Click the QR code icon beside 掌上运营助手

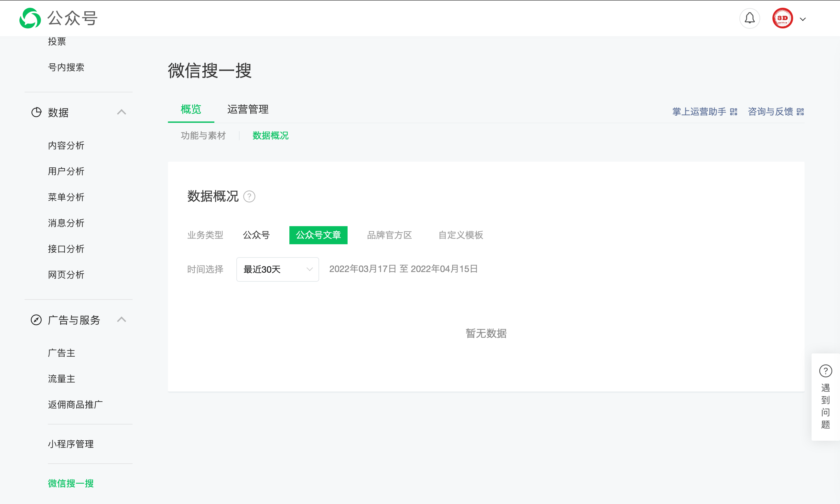click(733, 112)
